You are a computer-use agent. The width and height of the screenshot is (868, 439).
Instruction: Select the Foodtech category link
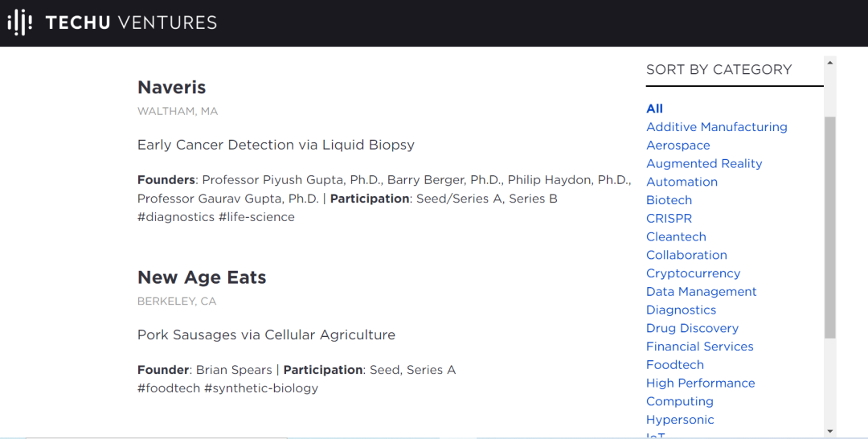point(675,365)
